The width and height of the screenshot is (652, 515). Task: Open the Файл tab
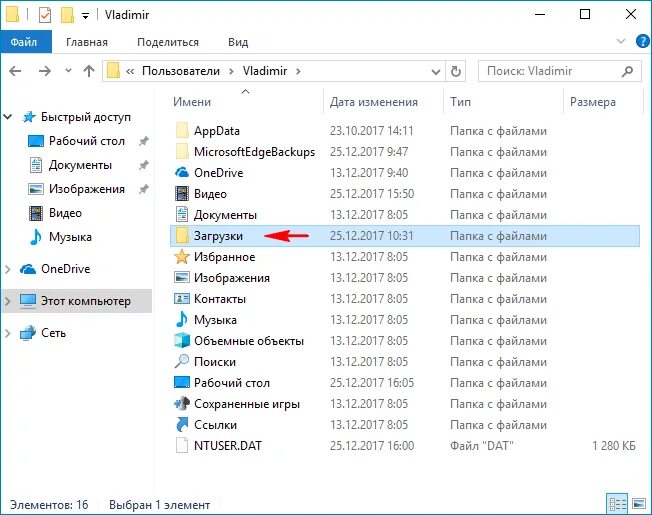(24, 42)
